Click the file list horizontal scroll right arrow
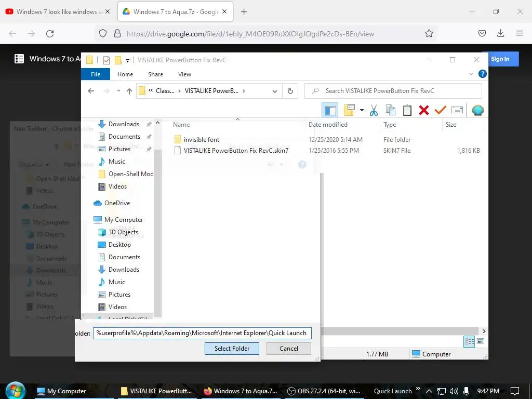 click(x=484, y=331)
